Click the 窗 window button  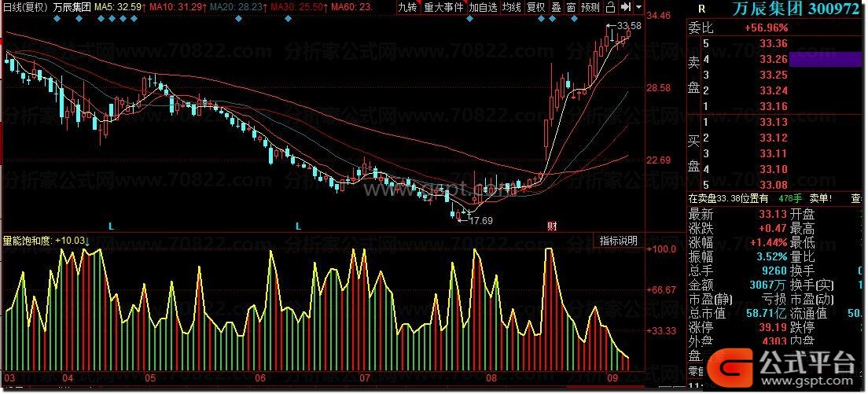click(x=571, y=7)
